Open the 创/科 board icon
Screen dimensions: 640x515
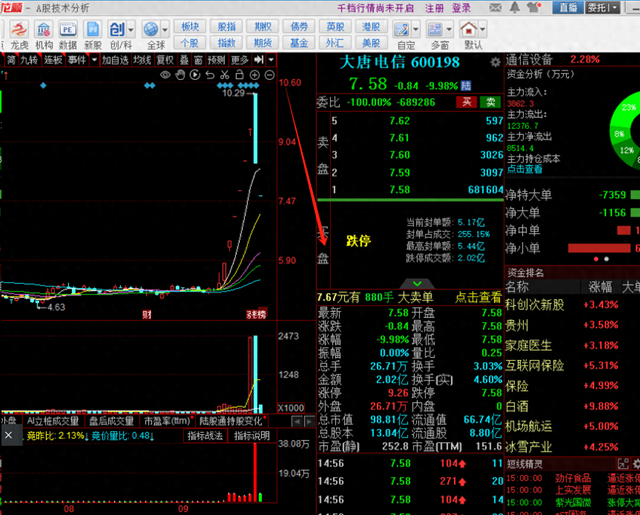coord(117,29)
